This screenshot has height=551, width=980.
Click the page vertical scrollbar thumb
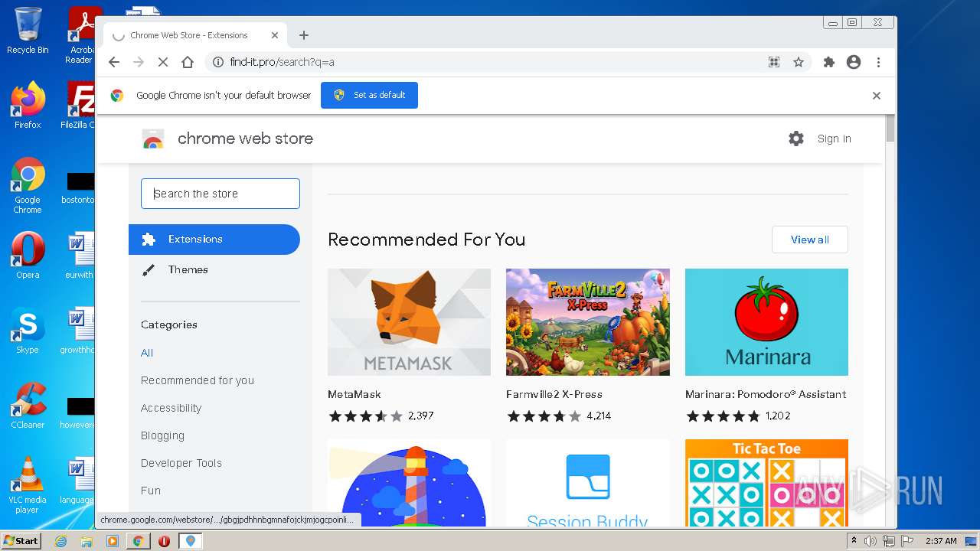point(890,128)
